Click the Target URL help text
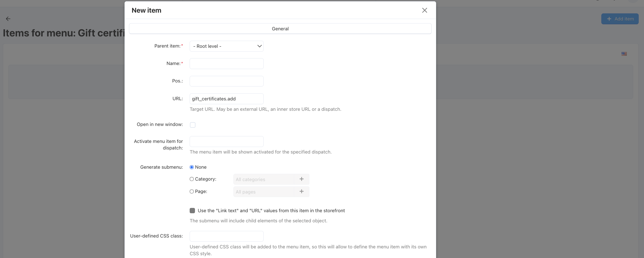644x258 pixels. click(265, 109)
